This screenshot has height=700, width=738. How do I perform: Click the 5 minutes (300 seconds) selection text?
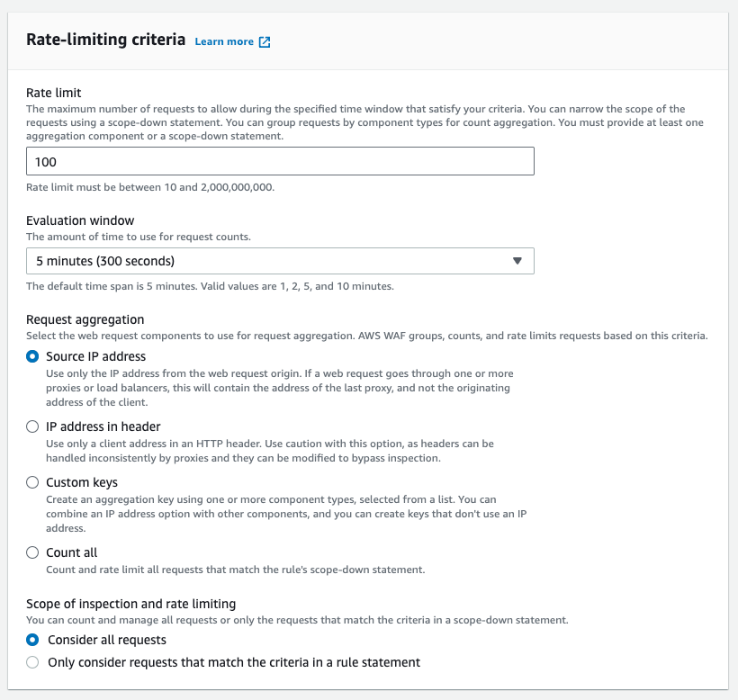pyautogui.click(x=105, y=261)
